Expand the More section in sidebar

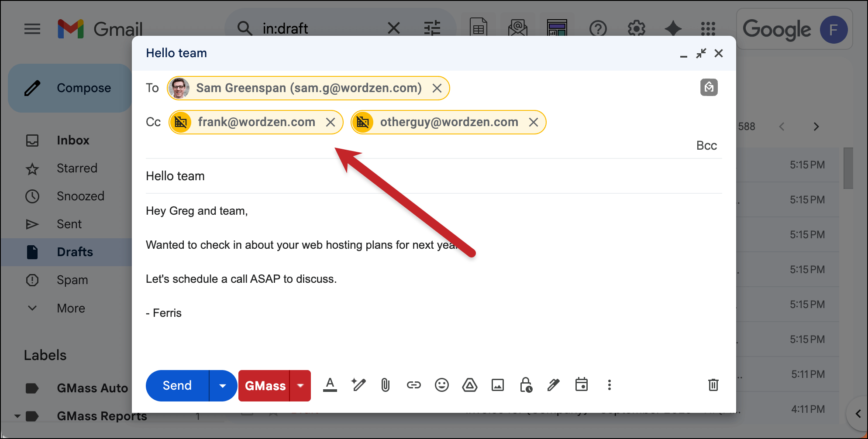pos(71,308)
